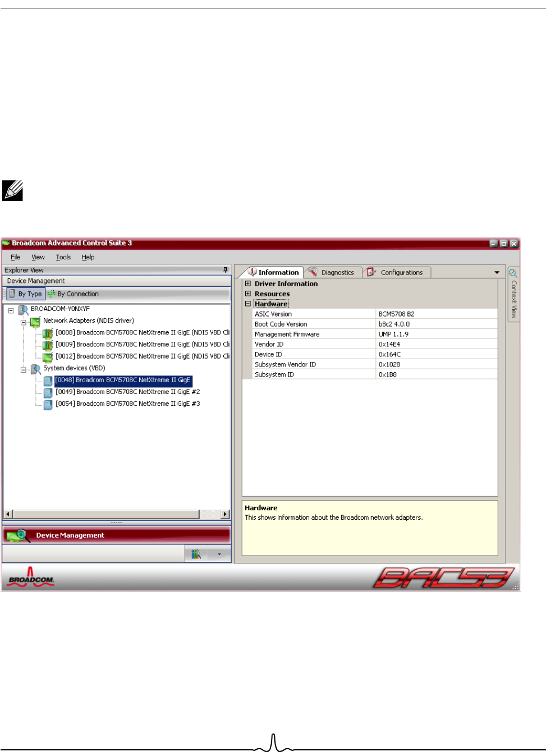Open the View menu
The image size is (546, 756).
pyautogui.click(x=38, y=257)
